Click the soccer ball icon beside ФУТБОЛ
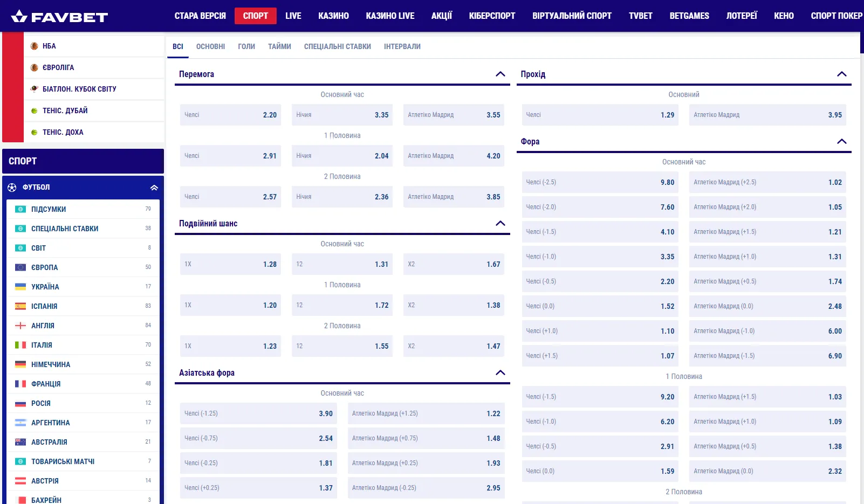The height and width of the screenshot is (504, 864). 12,188
